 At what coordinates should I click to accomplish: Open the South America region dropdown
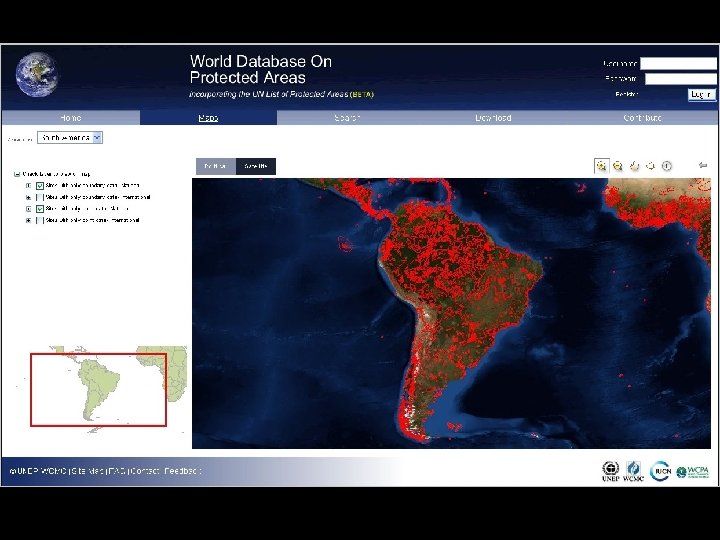[70, 138]
